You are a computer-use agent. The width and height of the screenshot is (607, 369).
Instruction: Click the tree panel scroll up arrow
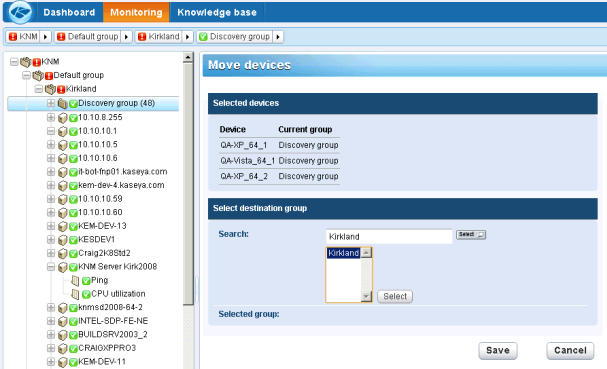[188, 57]
